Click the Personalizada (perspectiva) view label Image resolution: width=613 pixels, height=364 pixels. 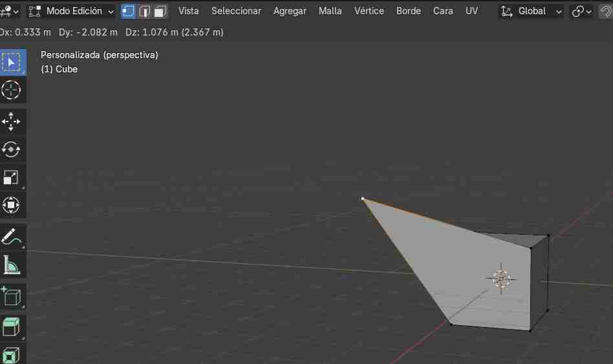click(100, 55)
